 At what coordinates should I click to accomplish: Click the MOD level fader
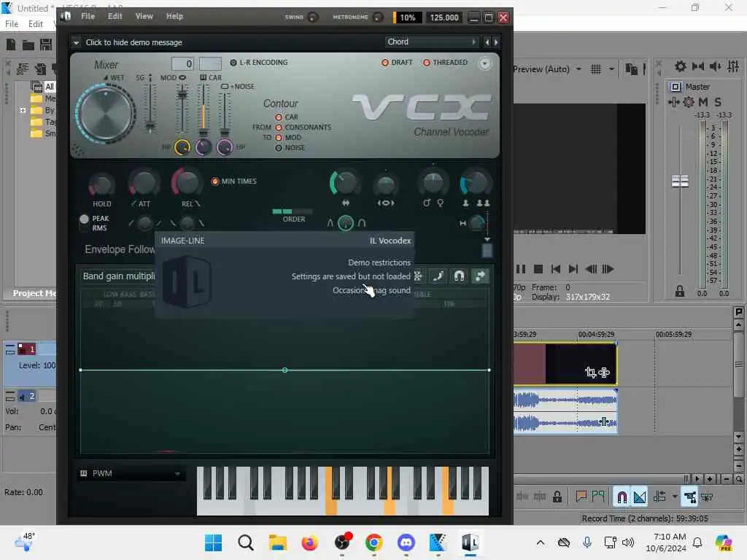[182, 95]
